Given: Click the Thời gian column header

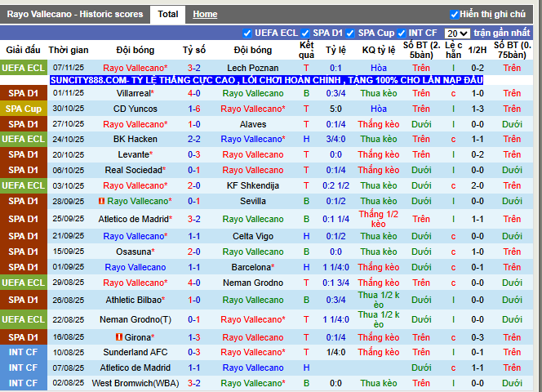Looking at the screenshot, I should tap(69, 50).
